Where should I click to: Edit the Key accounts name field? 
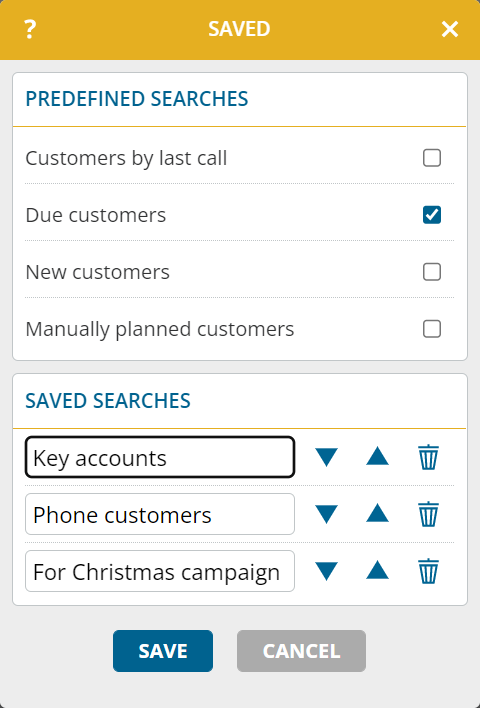[x=160, y=457]
